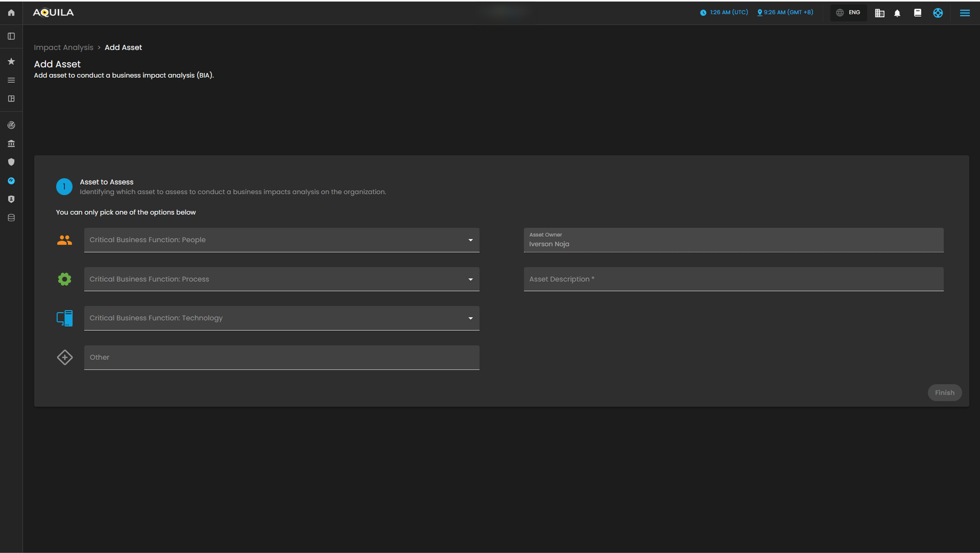980x553 pixels.
Task: Open the organization building icon in the header
Action: tap(879, 13)
